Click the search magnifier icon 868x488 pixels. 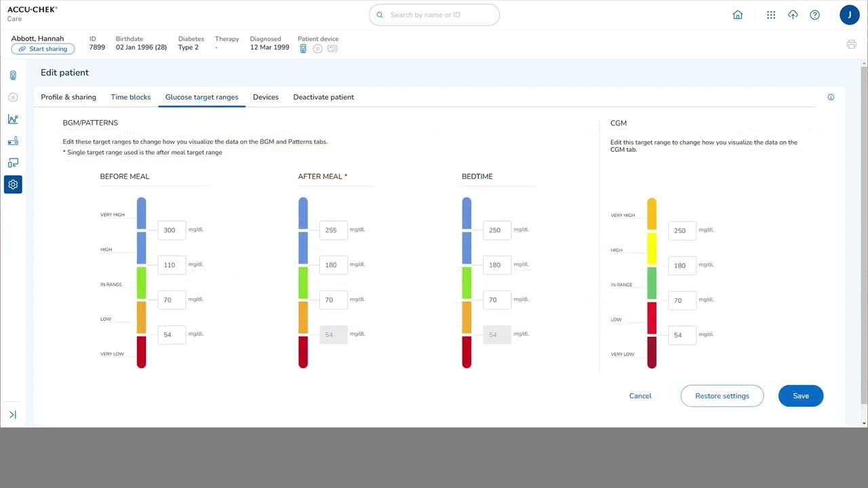pos(379,15)
